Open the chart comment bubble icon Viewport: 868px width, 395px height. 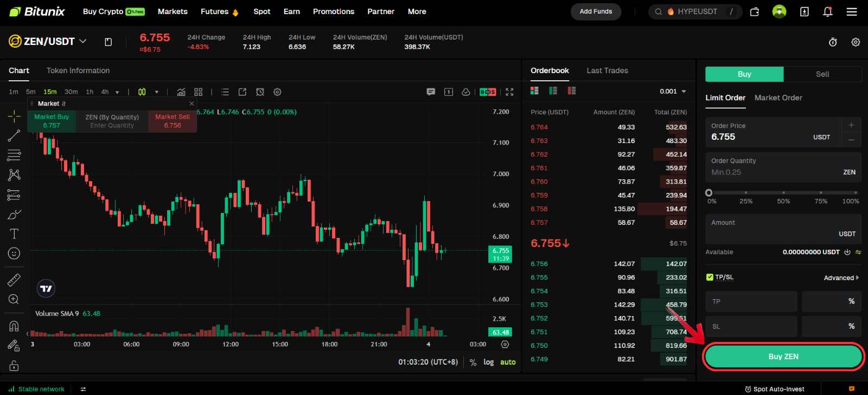431,92
